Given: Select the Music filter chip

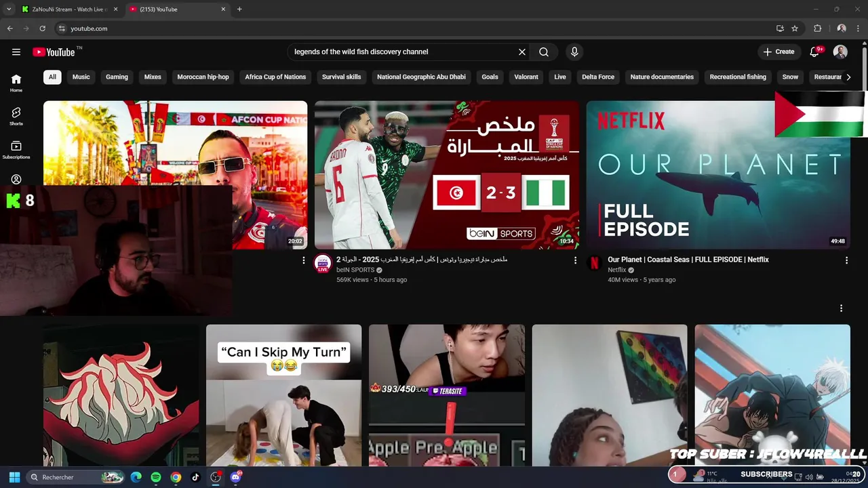Looking at the screenshot, I should (x=81, y=77).
